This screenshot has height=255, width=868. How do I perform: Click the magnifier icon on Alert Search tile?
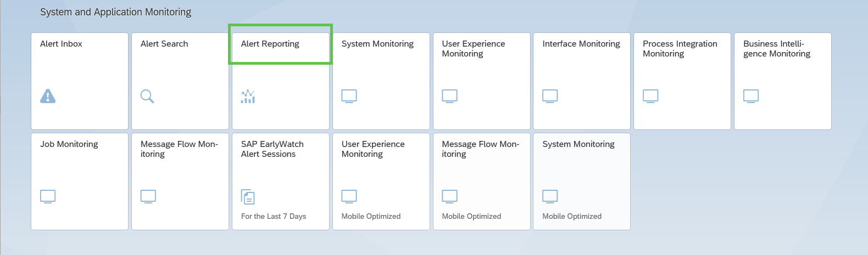(147, 96)
